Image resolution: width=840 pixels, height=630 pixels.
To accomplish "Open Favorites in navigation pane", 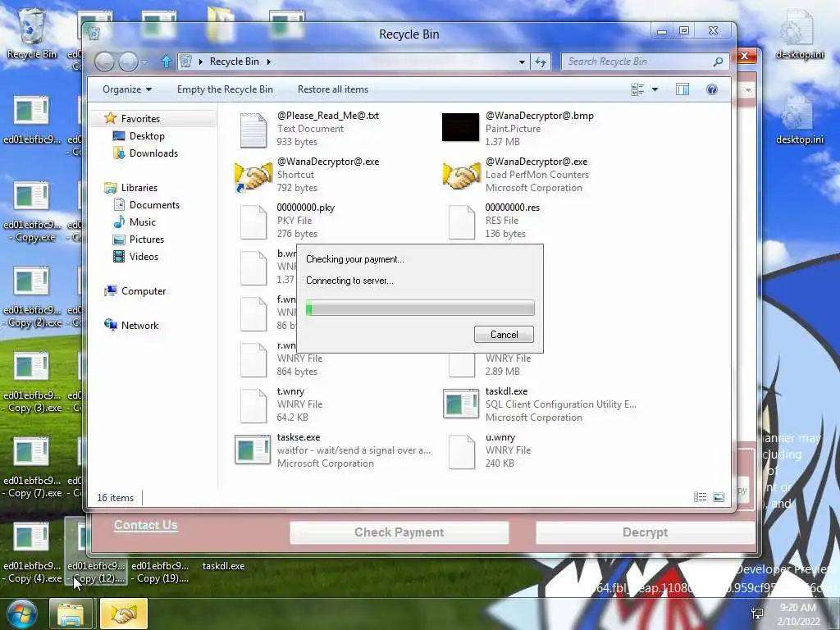I will [x=140, y=118].
